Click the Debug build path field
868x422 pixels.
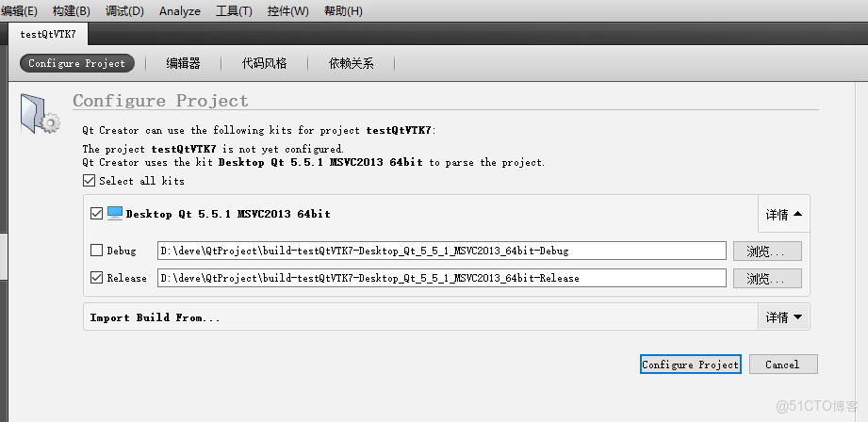click(x=442, y=252)
